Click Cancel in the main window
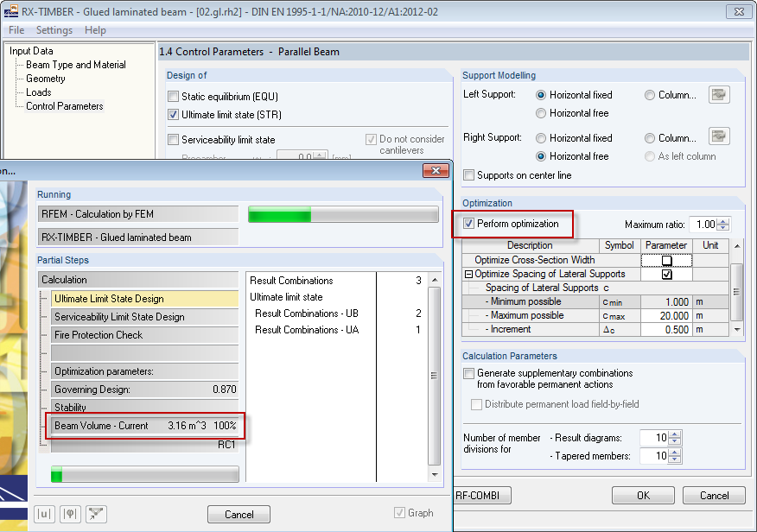The image size is (757, 532). click(714, 496)
